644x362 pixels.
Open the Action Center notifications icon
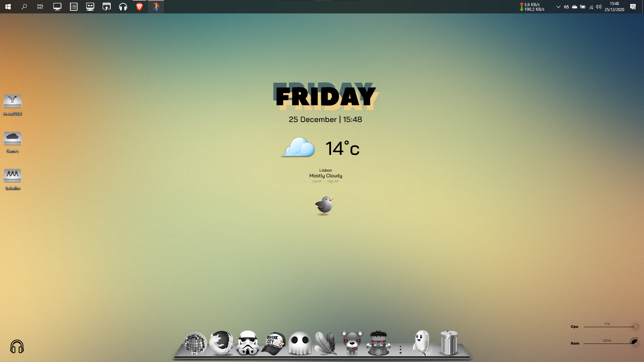point(633,7)
